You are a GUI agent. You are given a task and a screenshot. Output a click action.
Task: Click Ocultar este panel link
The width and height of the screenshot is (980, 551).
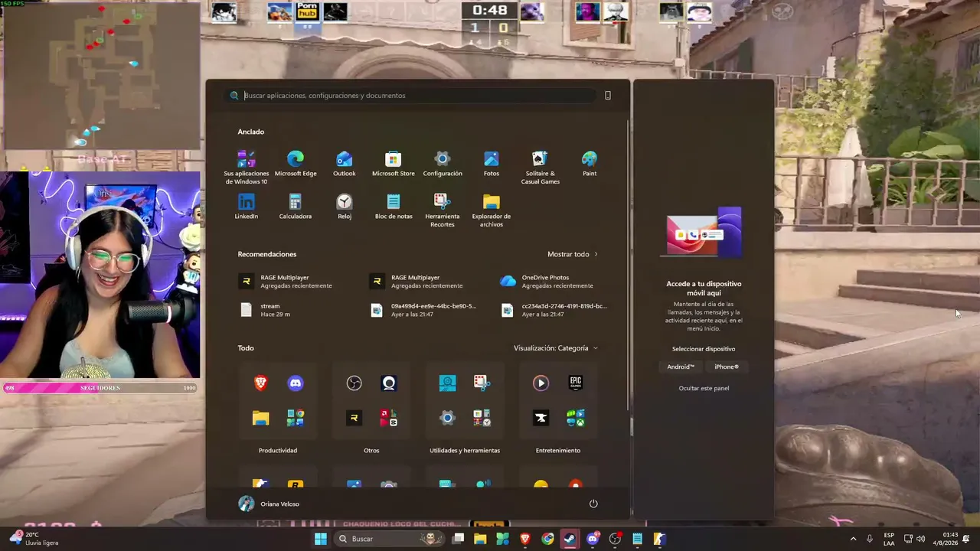[x=704, y=388]
